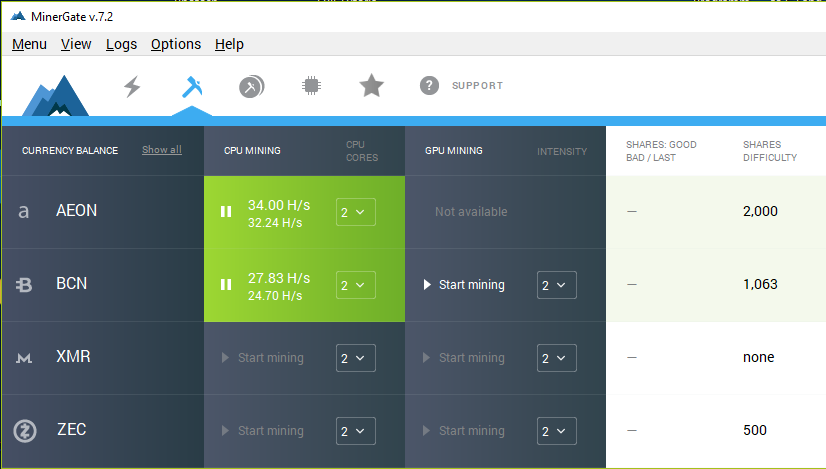Open ZEC CPU cores dropdown

[356, 431]
